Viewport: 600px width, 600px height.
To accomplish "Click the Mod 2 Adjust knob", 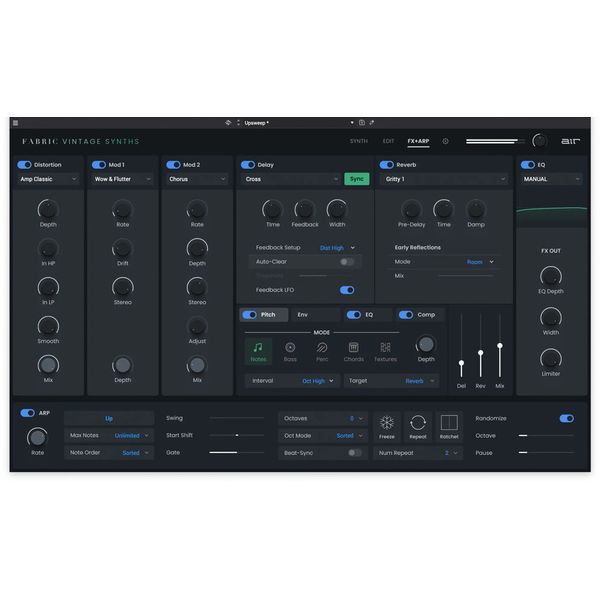I will 197,326.
